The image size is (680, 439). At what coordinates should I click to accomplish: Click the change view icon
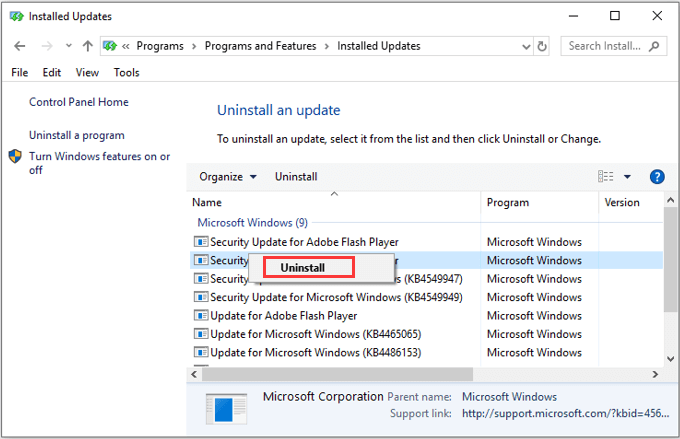pos(605,177)
